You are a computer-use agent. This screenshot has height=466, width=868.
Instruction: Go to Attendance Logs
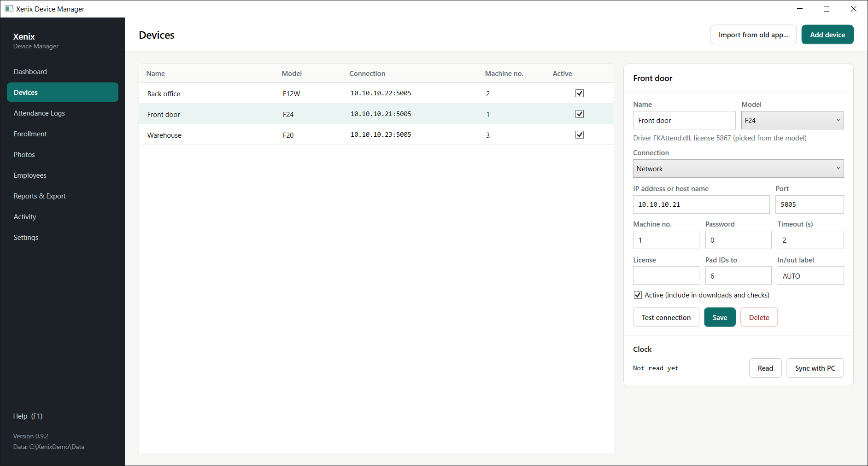coord(63,113)
